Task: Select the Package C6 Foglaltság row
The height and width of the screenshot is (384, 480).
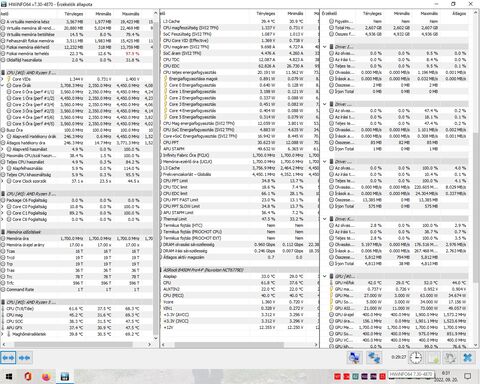Action: click(77, 200)
